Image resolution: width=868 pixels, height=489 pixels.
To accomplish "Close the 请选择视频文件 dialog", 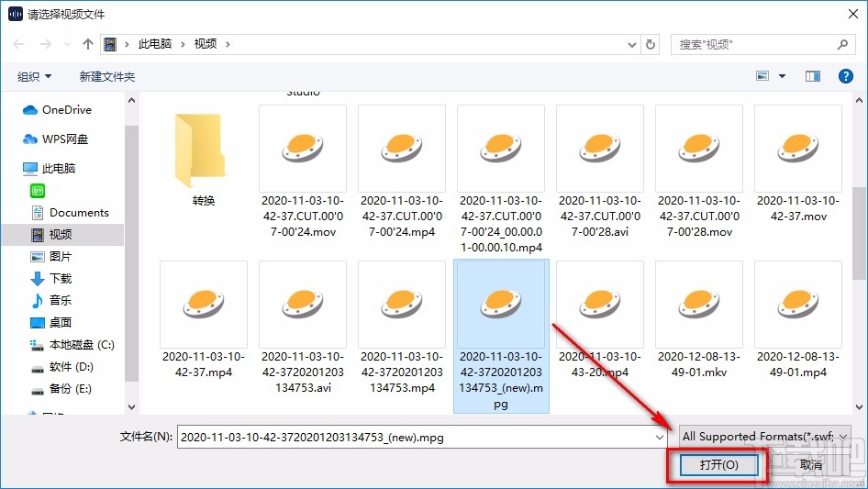I will (x=853, y=14).
